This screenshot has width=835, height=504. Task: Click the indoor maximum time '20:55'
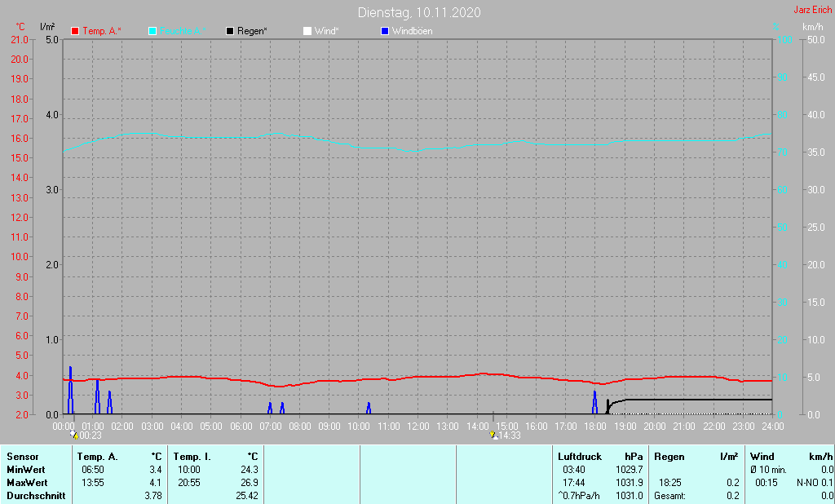[189, 483]
